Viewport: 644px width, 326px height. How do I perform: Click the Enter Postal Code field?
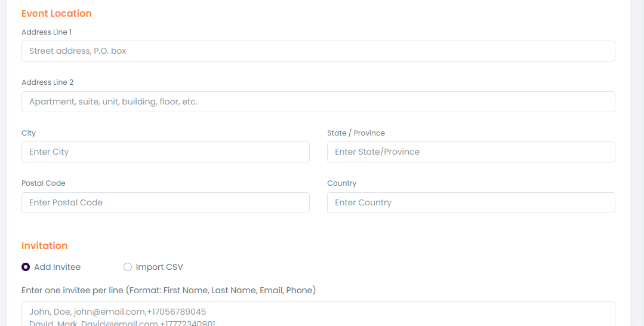coord(165,202)
